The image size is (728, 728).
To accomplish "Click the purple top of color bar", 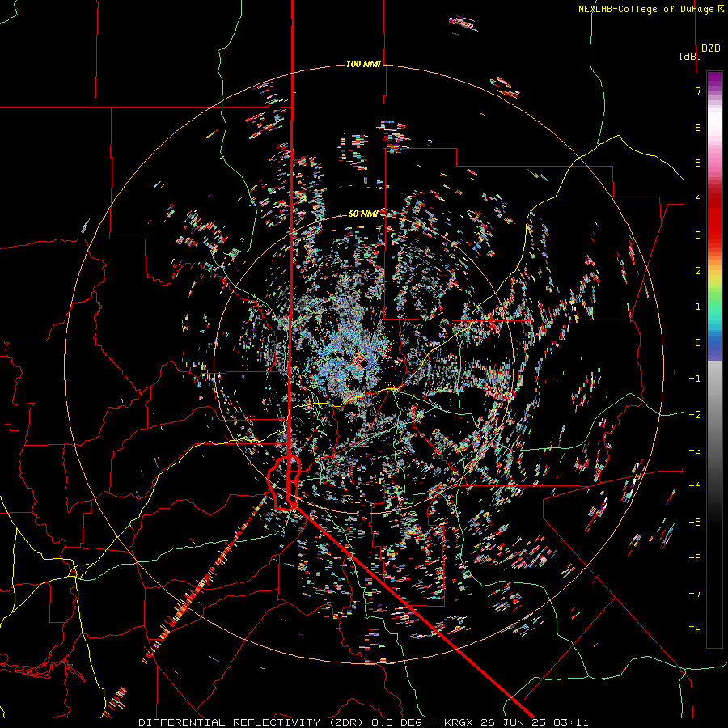I will point(714,79).
